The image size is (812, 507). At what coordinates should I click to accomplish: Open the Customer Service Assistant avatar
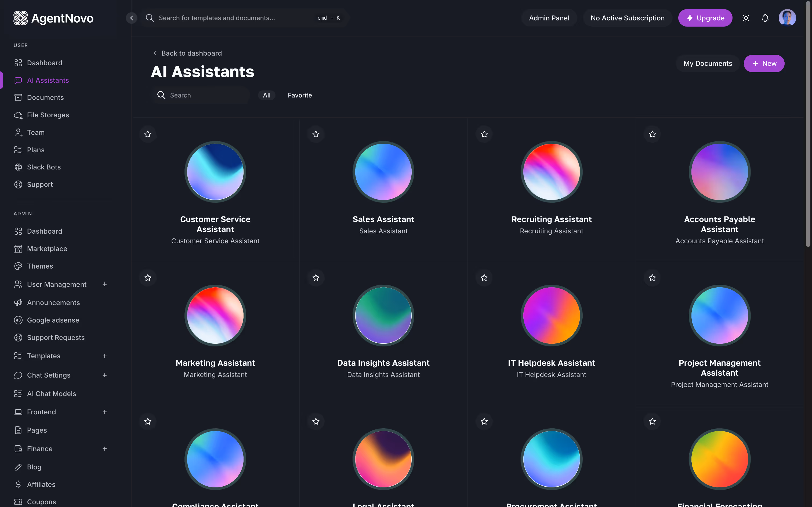pos(215,172)
